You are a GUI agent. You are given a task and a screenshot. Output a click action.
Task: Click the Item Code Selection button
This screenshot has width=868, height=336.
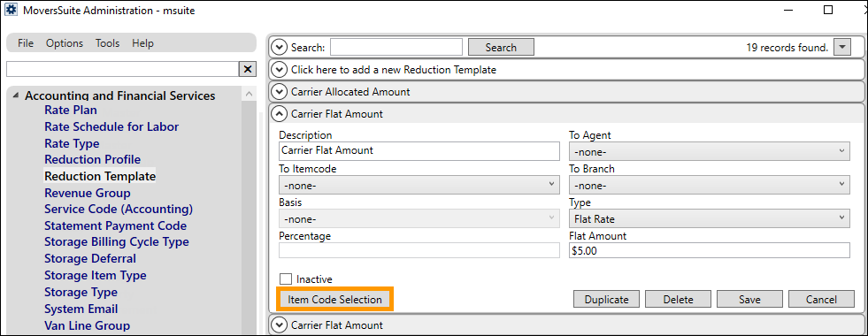coord(335,300)
